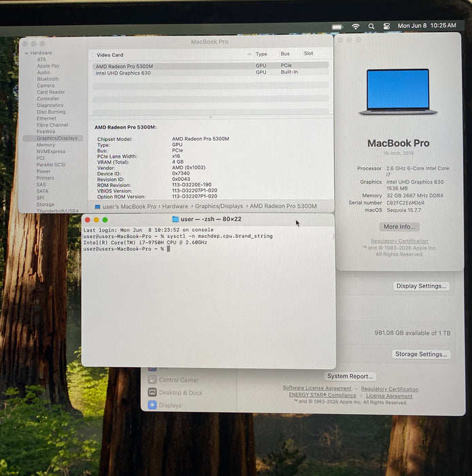Select Power in hardware sidebar
The image size is (472, 476).
point(44,171)
